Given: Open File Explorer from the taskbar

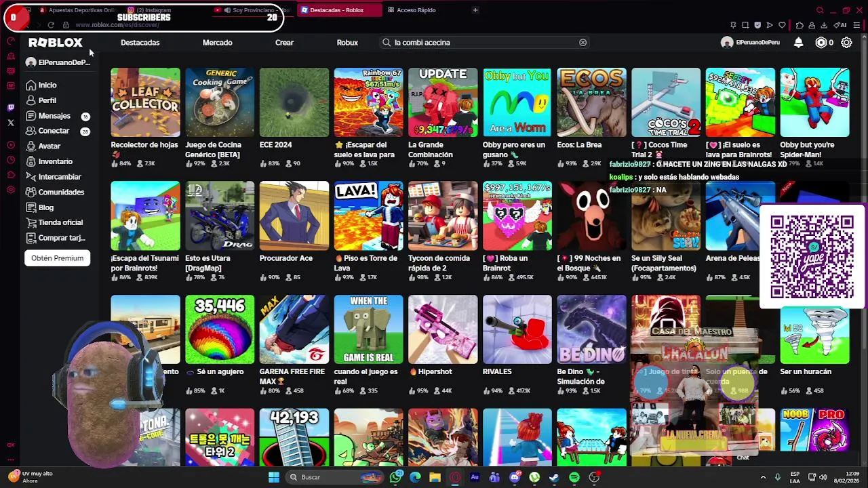Looking at the screenshot, I should coord(435,477).
